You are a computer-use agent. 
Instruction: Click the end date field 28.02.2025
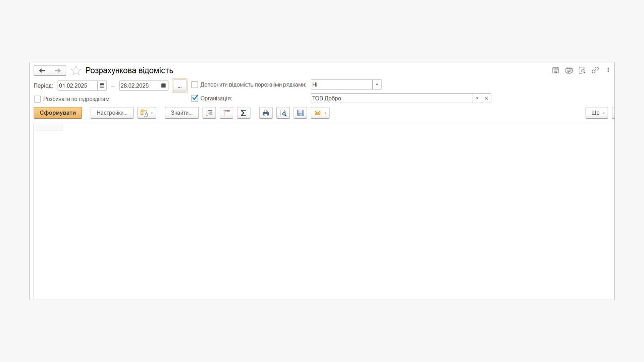(x=139, y=85)
